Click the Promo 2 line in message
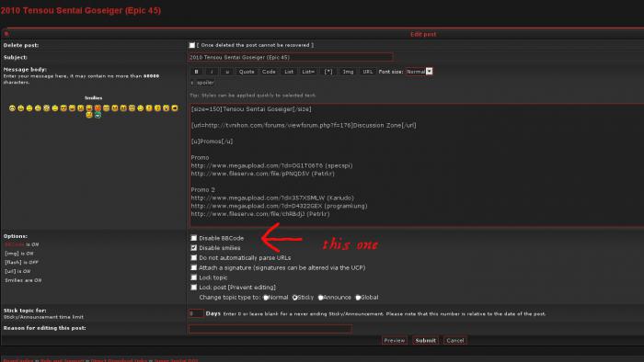 pos(203,190)
